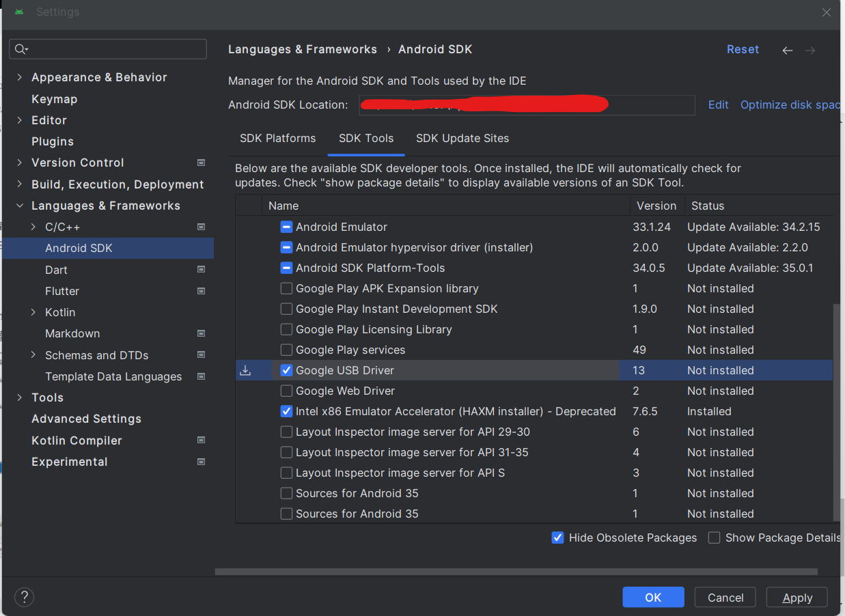Check Layout Inspector image server API 29-30
The image size is (845, 616).
pyautogui.click(x=286, y=432)
